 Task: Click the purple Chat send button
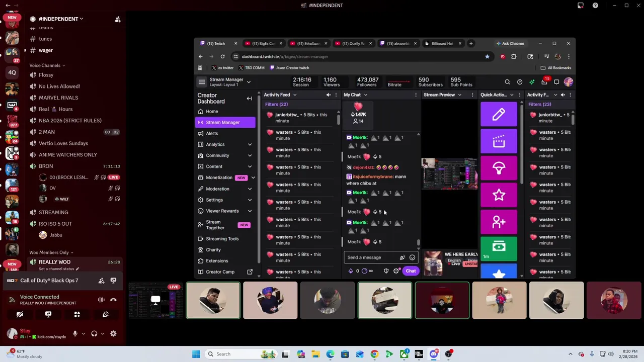click(411, 271)
